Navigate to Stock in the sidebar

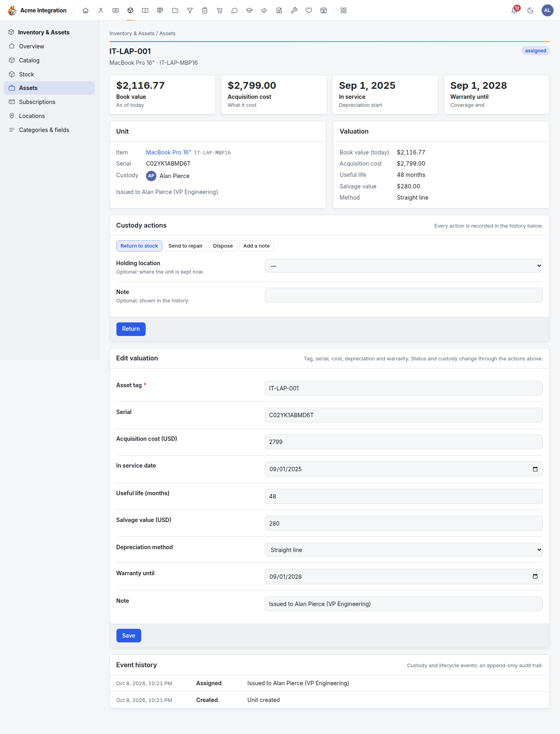pyautogui.click(x=49, y=74)
